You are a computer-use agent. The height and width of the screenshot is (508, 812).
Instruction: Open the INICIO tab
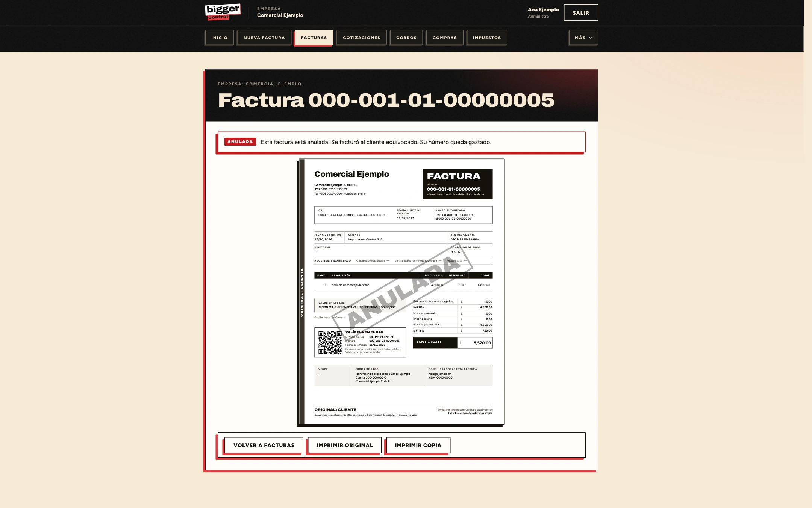pyautogui.click(x=219, y=38)
